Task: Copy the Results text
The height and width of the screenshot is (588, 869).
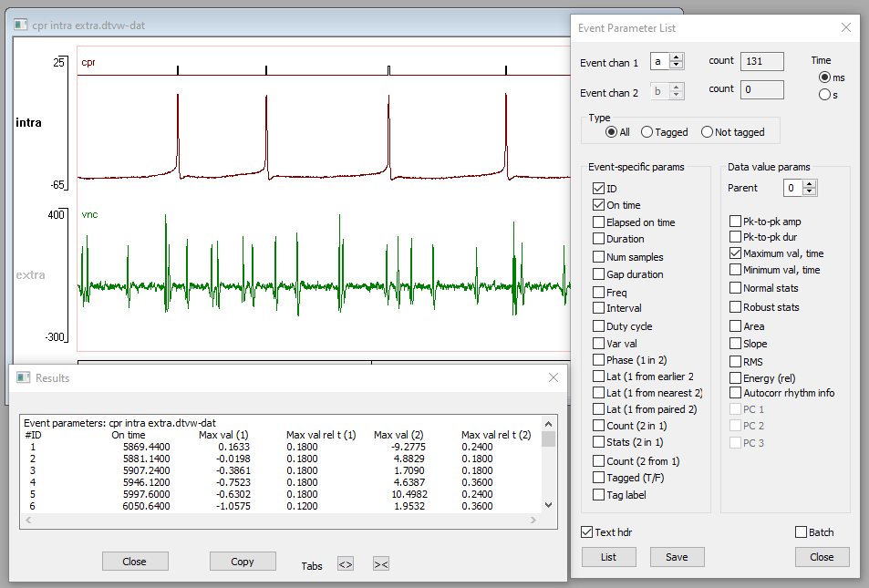Action: (x=243, y=562)
